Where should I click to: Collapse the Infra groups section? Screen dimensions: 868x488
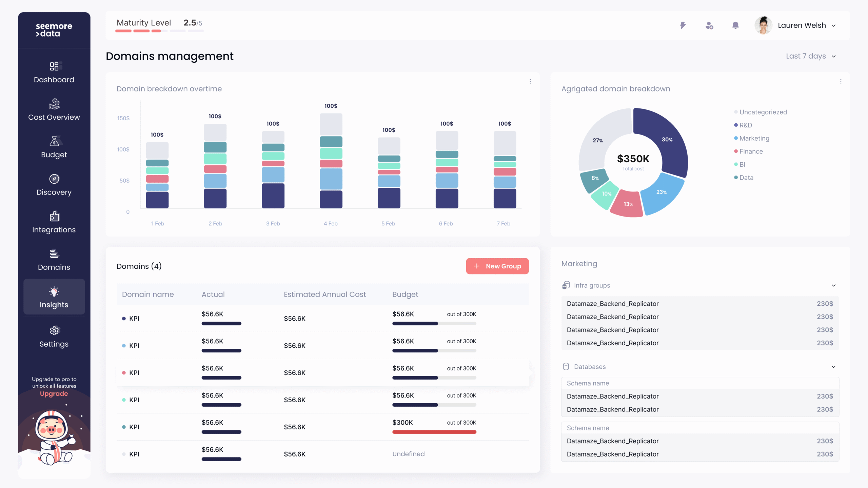click(x=833, y=285)
